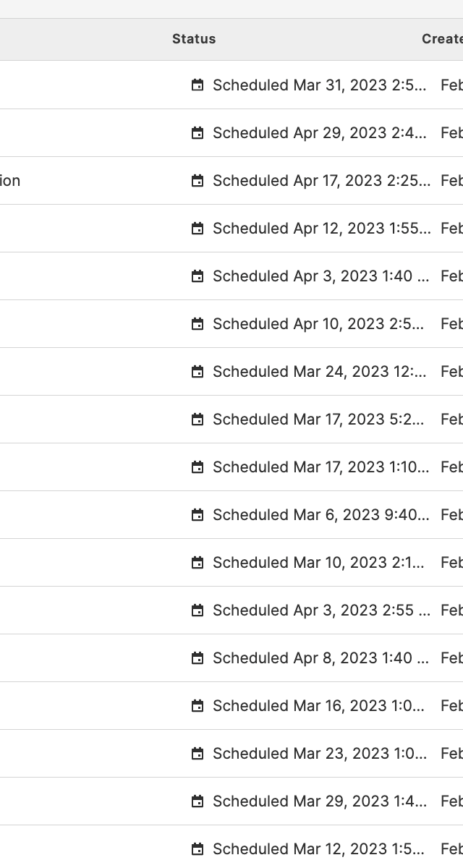Viewport: 463px width, 868px height.
Task: Open the Scheduled Mar 10, 2023 status text
Action: tap(319, 563)
